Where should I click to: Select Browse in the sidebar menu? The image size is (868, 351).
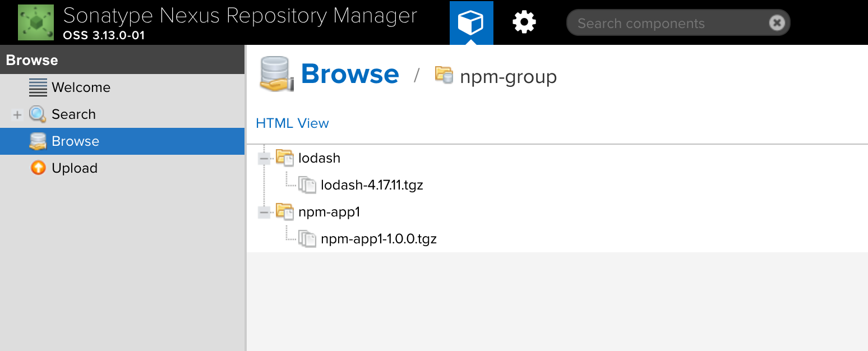click(75, 141)
